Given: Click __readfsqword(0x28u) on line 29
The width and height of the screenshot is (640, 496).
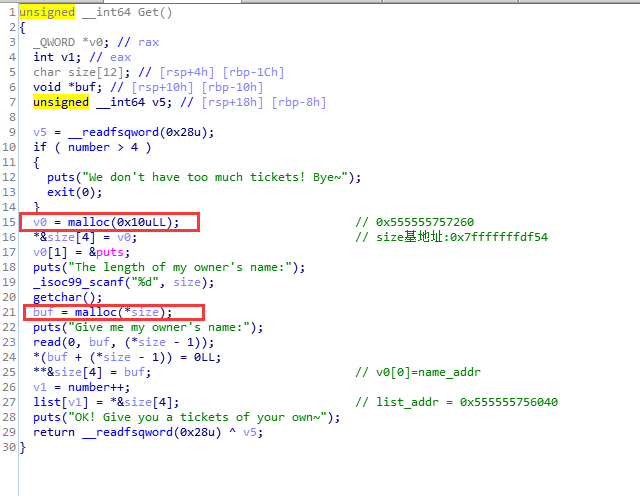Looking at the screenshot, I should (151, 432).
